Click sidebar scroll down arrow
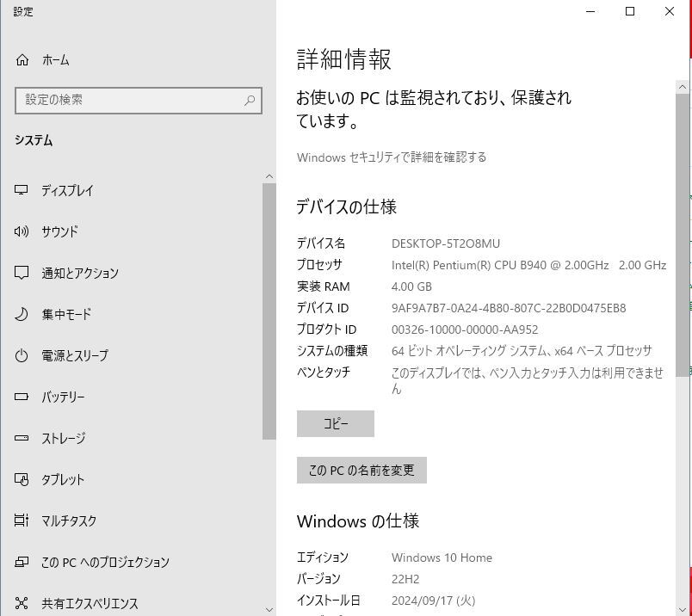 tap(269, 610)
